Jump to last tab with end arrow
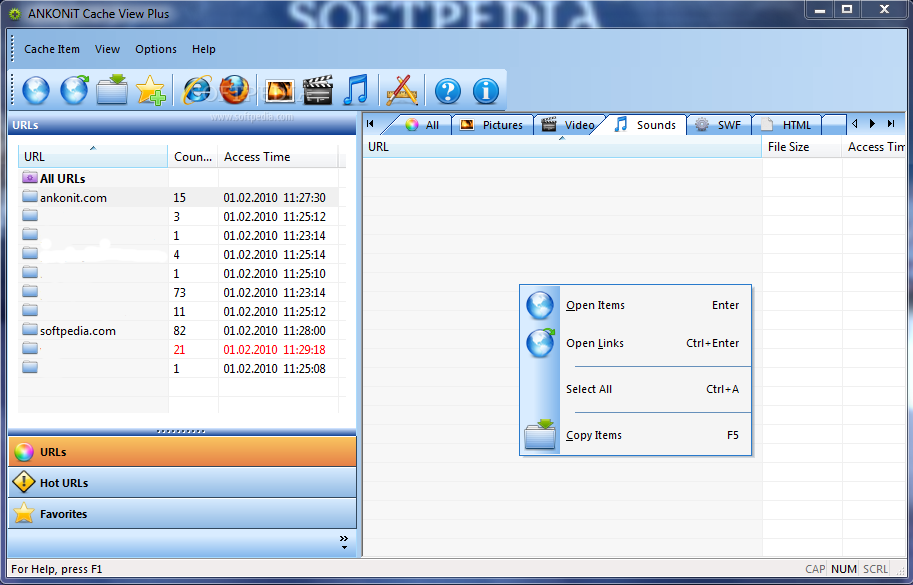Viewport: 913px width, 585px height. (x=891, y=123)
